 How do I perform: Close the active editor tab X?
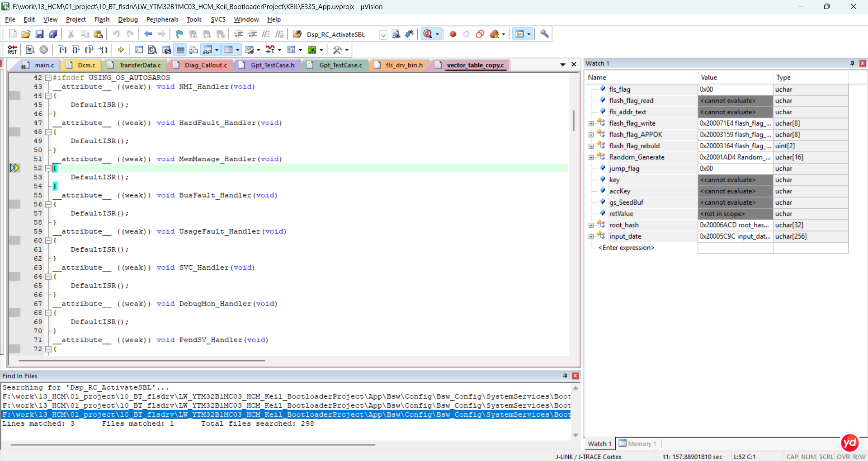click(574, 64)
